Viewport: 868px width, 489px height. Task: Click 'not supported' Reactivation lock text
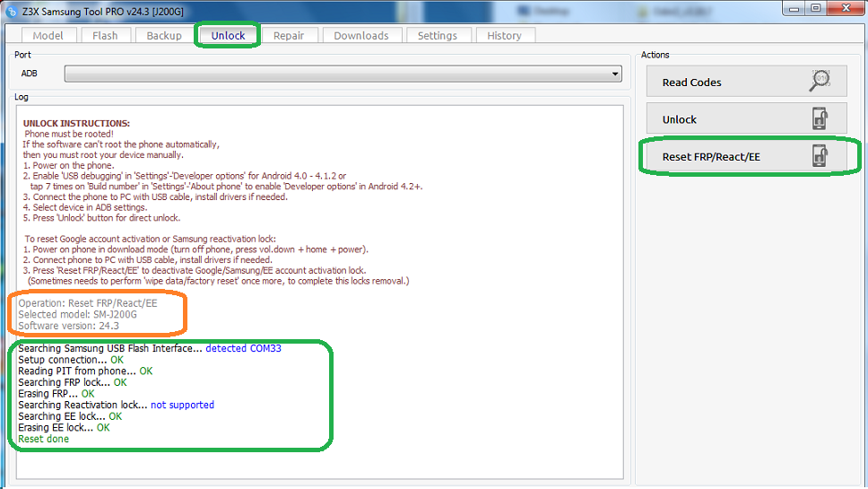point(183,405)
